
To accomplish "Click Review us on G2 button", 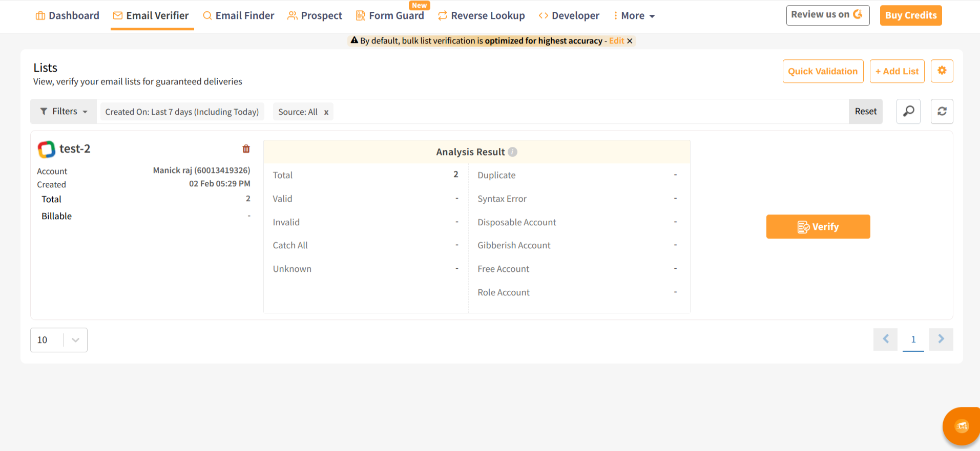I will [828, 15].
